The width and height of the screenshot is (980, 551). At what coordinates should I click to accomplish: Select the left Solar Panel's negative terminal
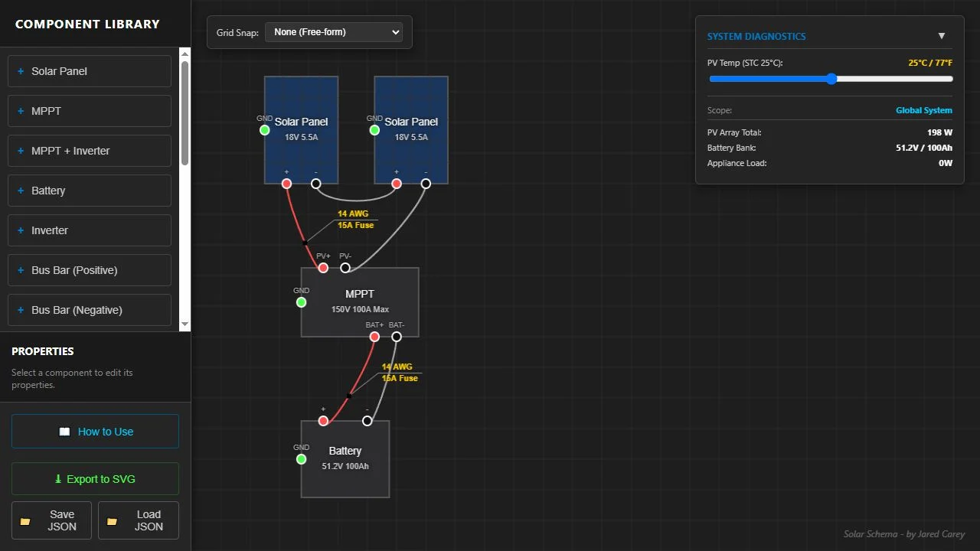316,184
